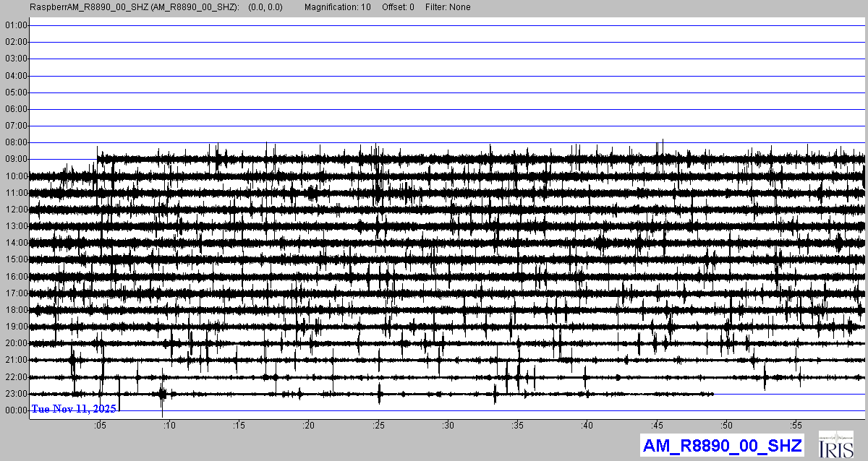Click the Filter: None header label
Image resolution: width=868 pixels, height=461 pixels.
pyautogui.click(x=448, y=7)
